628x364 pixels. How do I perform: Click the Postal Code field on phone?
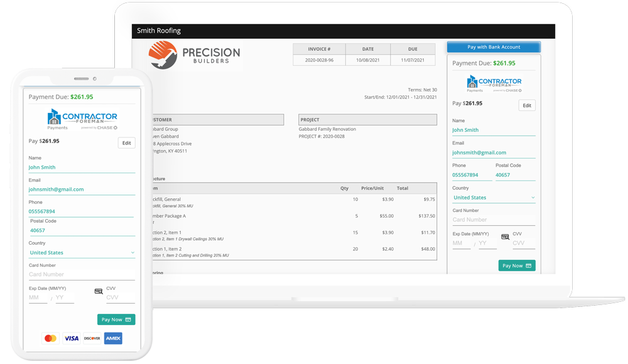[82, 230]
